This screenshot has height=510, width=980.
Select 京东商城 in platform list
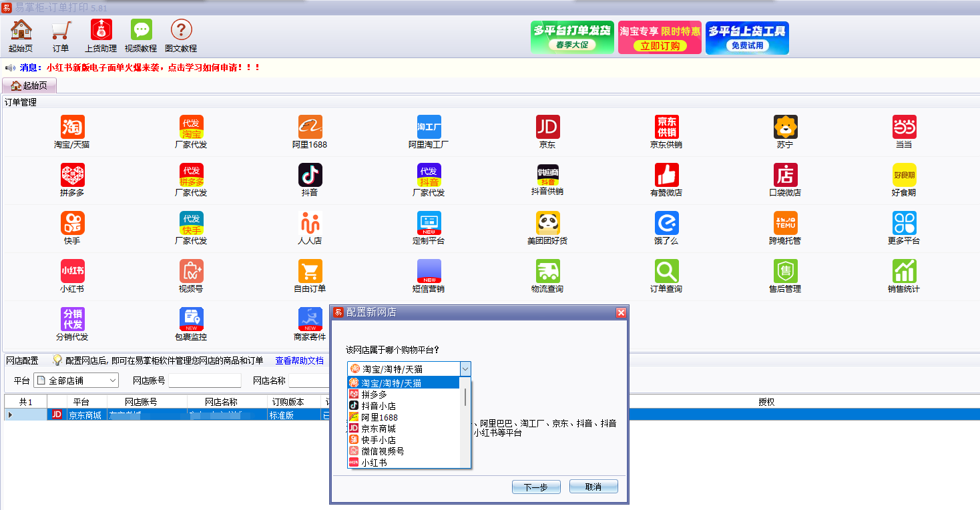click(x=403, y=429)
